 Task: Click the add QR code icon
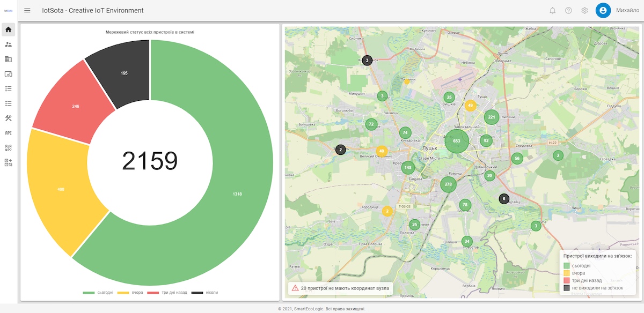[x=9, y=162]
